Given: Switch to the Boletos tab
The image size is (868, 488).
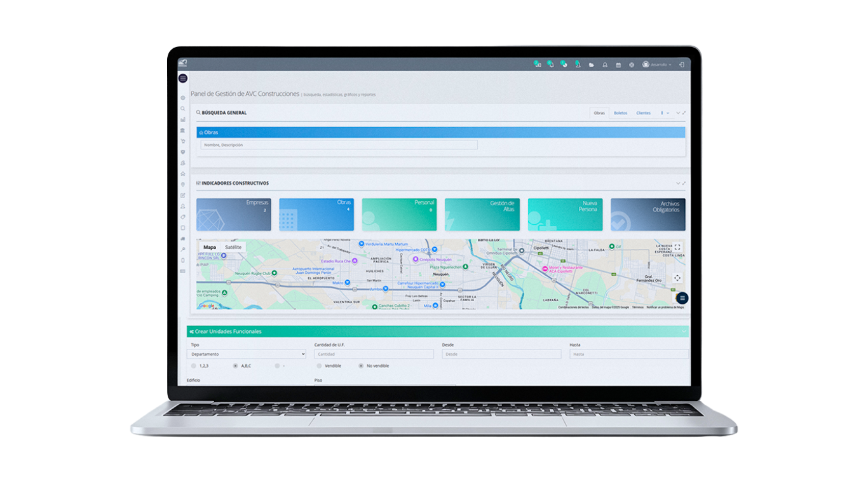Looking at the screenshot, I should (620, 113).
